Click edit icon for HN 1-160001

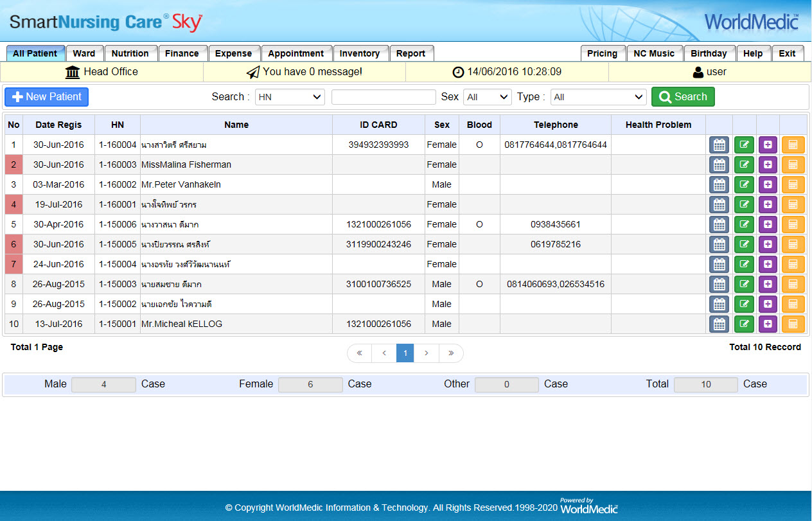click(744, 205)
